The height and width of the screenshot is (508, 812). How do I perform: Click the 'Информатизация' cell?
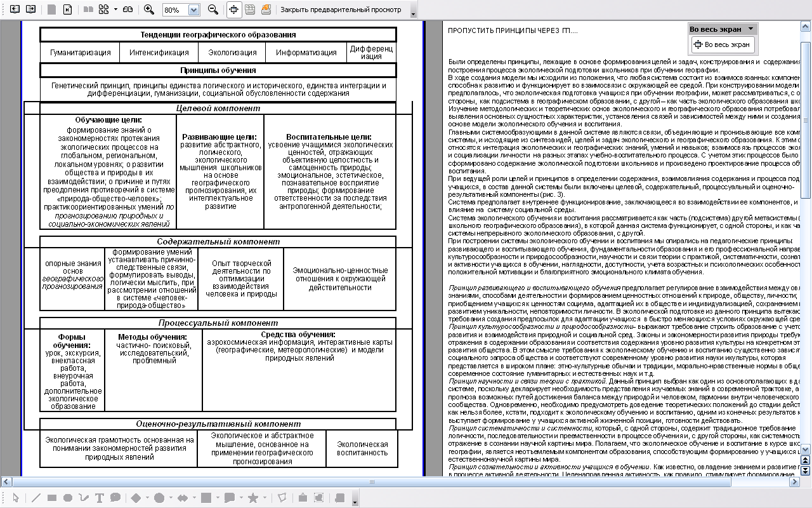tap(306, 53)
